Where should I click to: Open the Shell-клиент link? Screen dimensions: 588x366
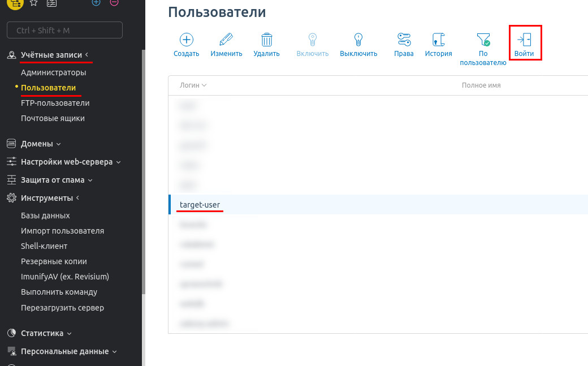(44, 246)
